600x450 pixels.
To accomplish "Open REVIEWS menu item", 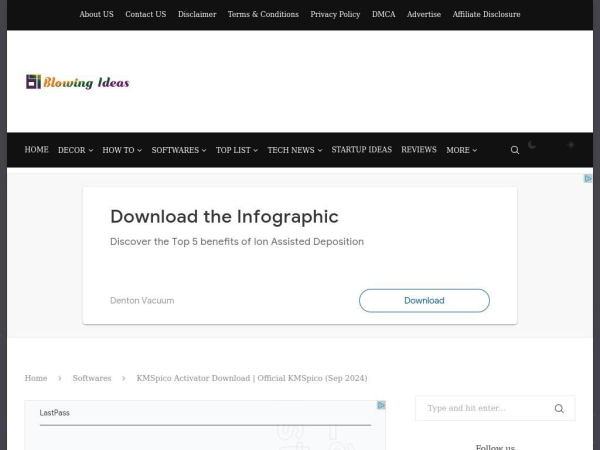I will tap(419, 150).
